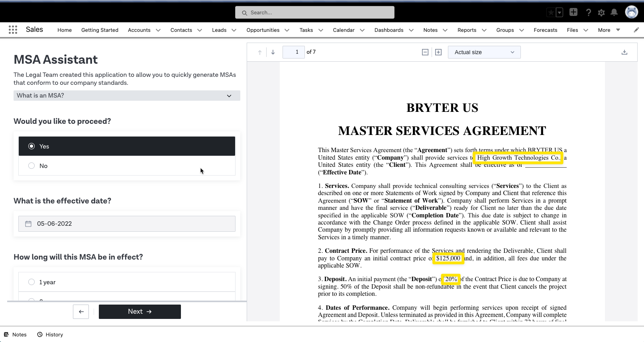Open the Setup gear icon
The height and width of the screenshot is (342, 644).
click(601, 13)
